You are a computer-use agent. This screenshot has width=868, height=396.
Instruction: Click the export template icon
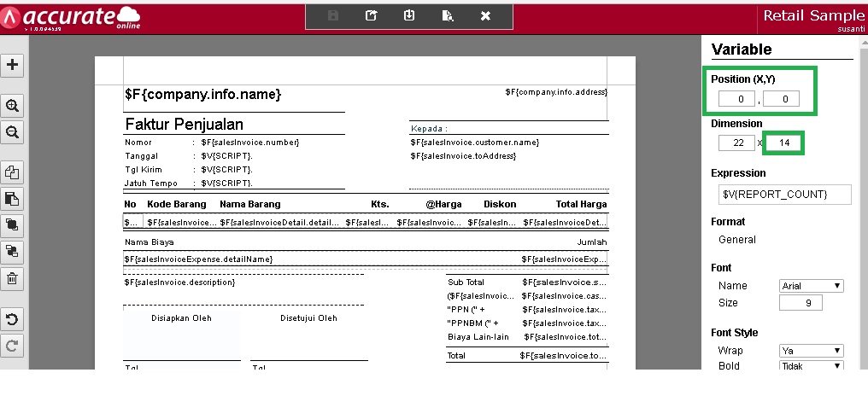coord(371,16)
